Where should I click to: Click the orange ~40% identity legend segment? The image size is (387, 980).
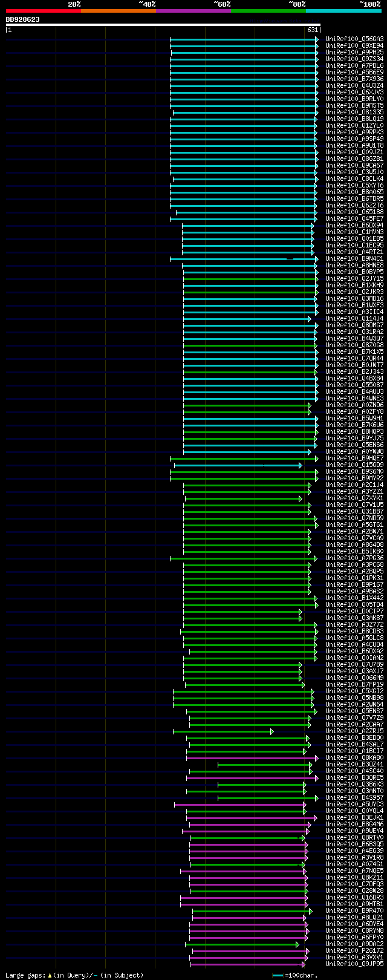tap(119, 10)
